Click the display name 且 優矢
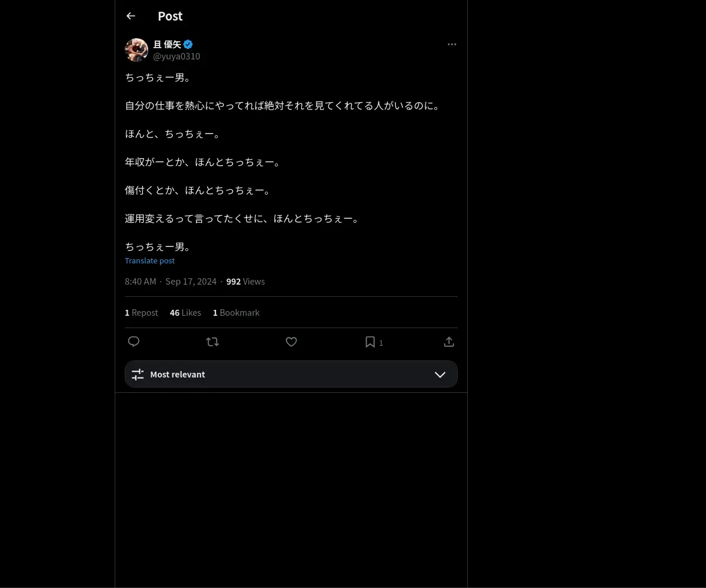 tap(167, 44)
